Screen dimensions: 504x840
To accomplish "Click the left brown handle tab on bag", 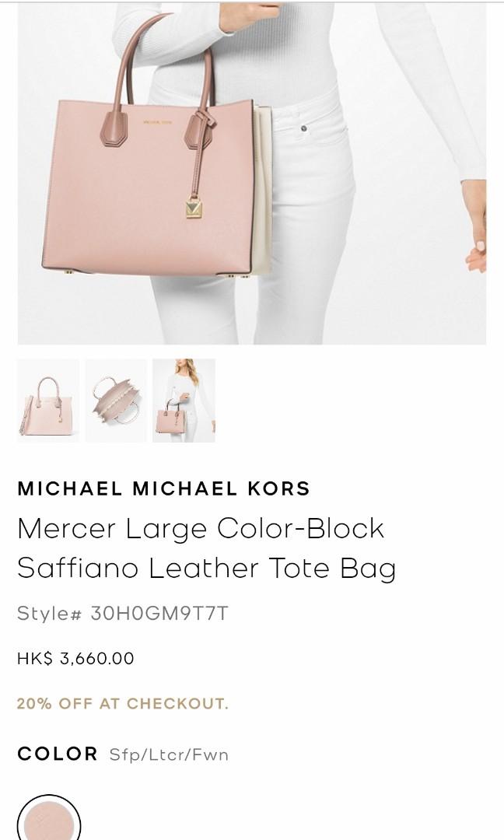I will coord(114,128).
